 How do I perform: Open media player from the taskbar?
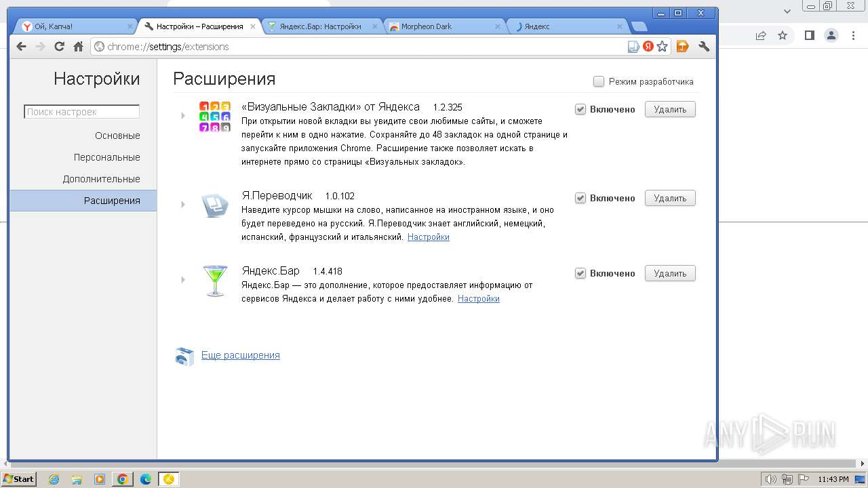click(100, 479)
